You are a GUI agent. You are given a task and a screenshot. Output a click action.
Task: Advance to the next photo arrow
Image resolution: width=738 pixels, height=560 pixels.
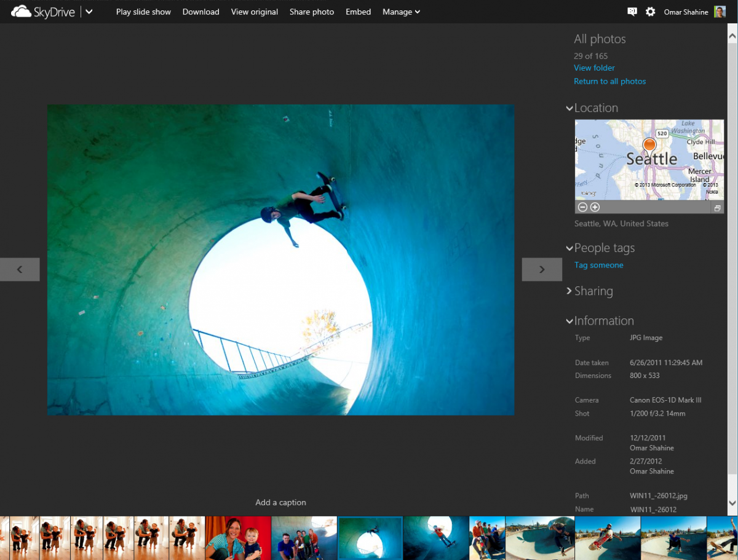[x=541, y=269]
